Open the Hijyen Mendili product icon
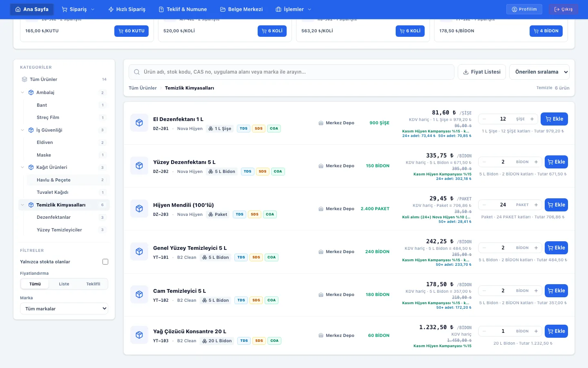 [x=139, y=209]
